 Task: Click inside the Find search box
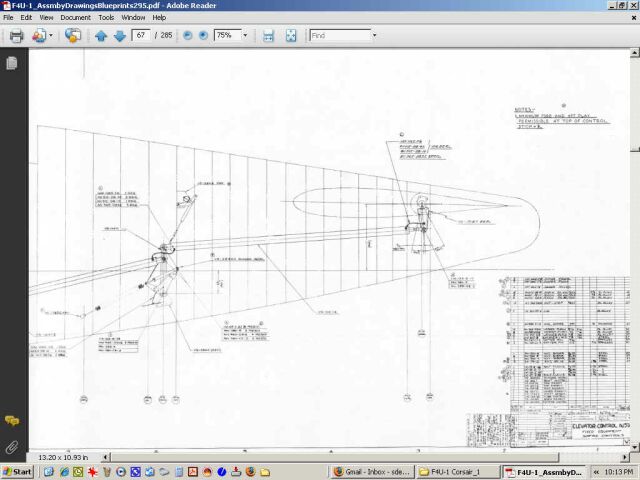(x=340, y=36)
